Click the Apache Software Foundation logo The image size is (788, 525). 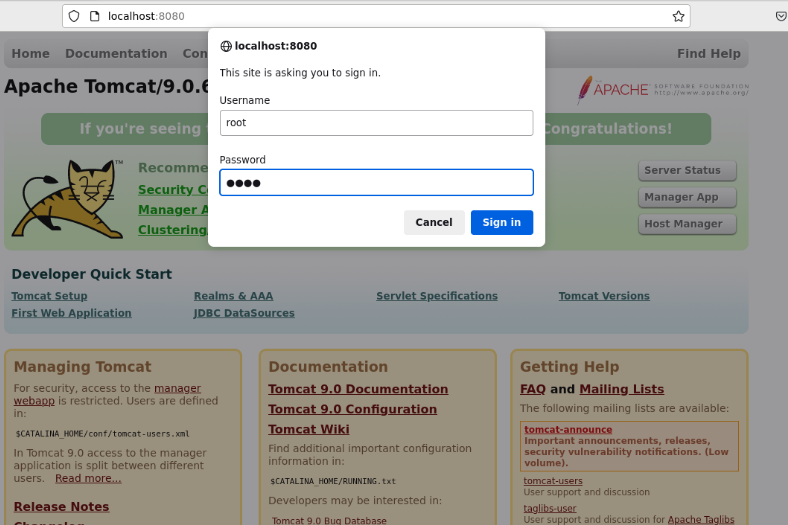click(663, 89)
